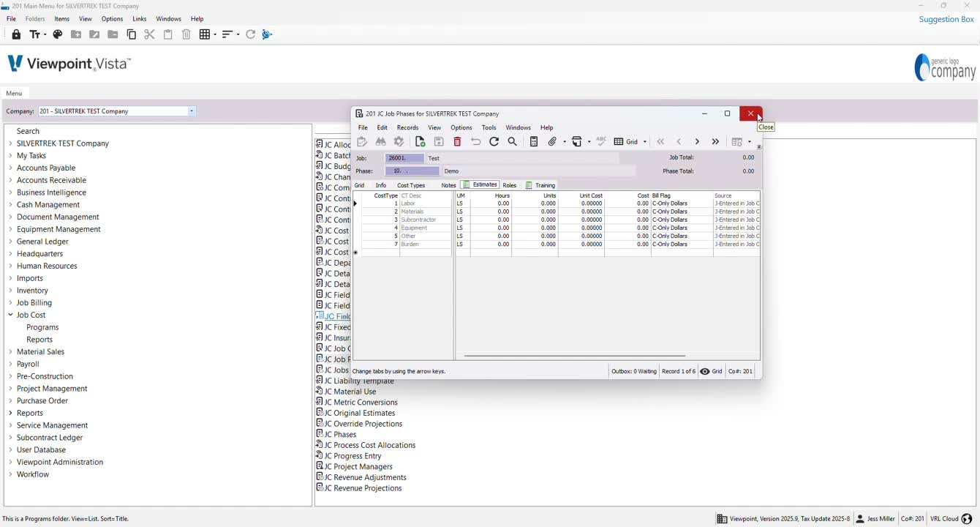The height and width of the screenshot is (527, 980).
Task: Click the paperclip attachments icon
Action: 553,142
